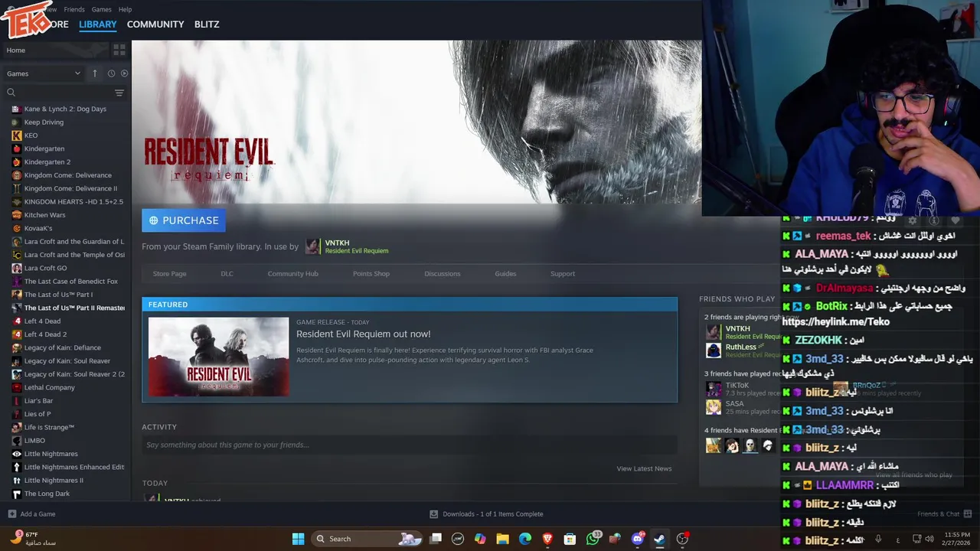
Task: Select Keep Driving in game list
Action: coord(44,122)
